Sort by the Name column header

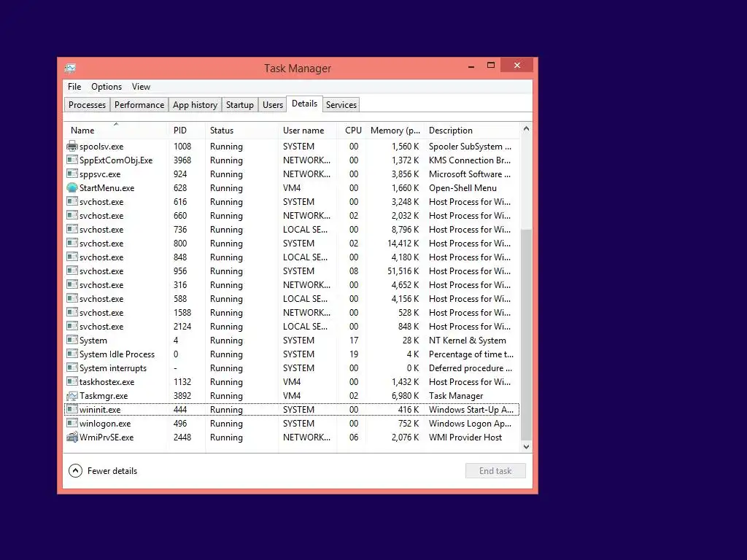[116, 130]
